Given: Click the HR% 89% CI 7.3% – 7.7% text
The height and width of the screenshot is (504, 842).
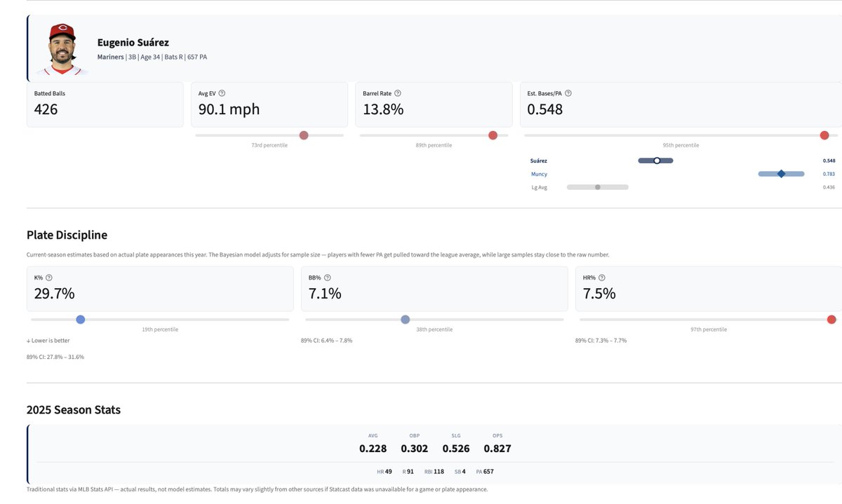Looking at the screenshot, I should 601,341.
